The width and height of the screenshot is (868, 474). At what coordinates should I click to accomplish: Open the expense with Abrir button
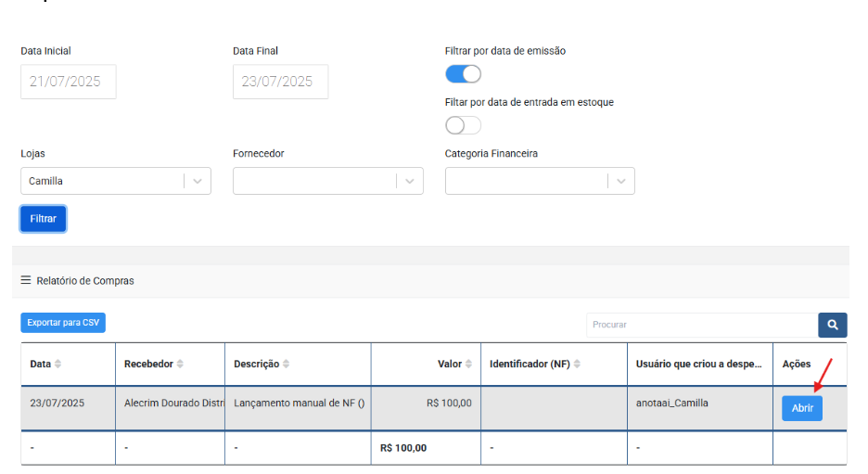[801, 408]
